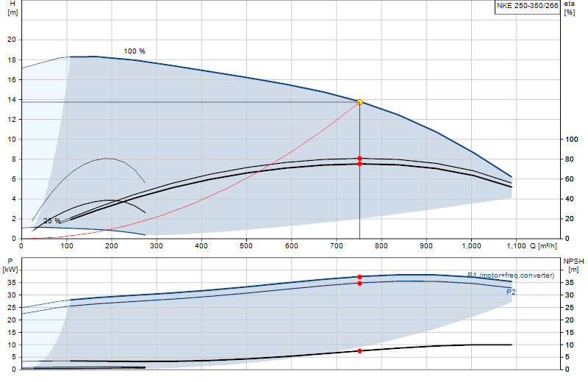This screenshot has height=382, width=588.
Task: Click the 800 flow axis value
Action: [x=381, y=246]
